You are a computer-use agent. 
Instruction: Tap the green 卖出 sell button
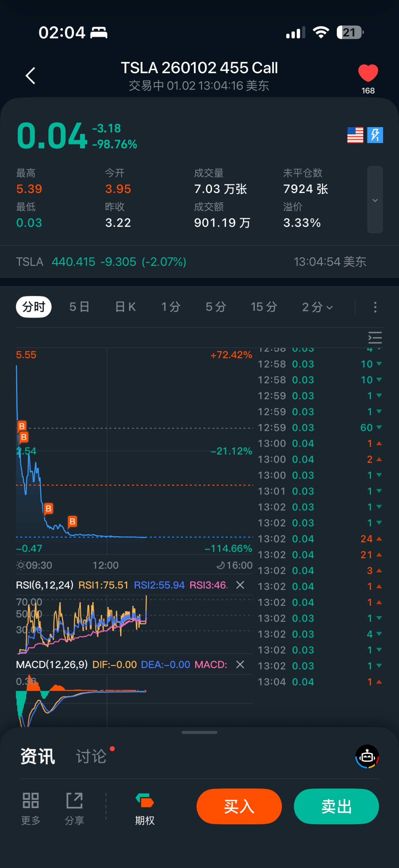[x=336, y=807]
